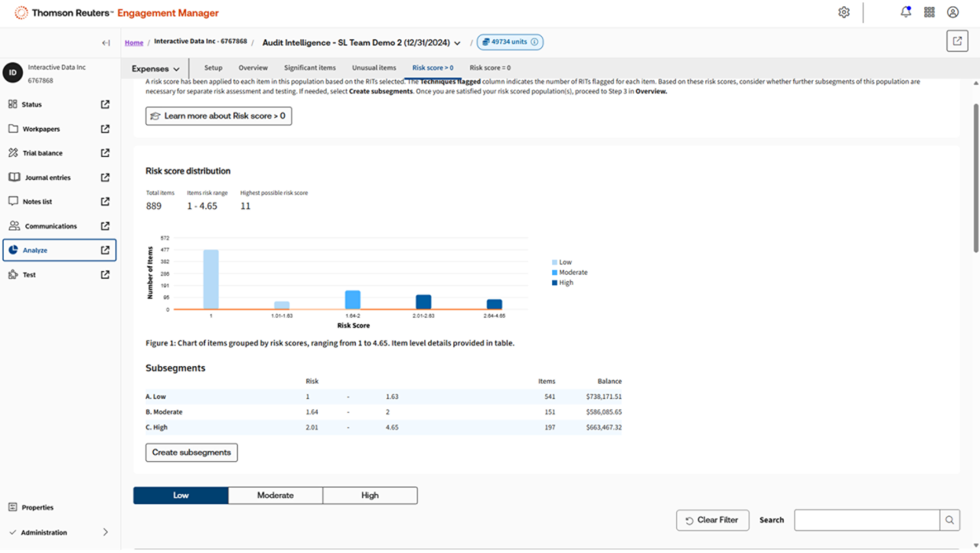Viewport: 980px width, 553px height.
Task: Click the open in new window icon top right
Action: 957,41
